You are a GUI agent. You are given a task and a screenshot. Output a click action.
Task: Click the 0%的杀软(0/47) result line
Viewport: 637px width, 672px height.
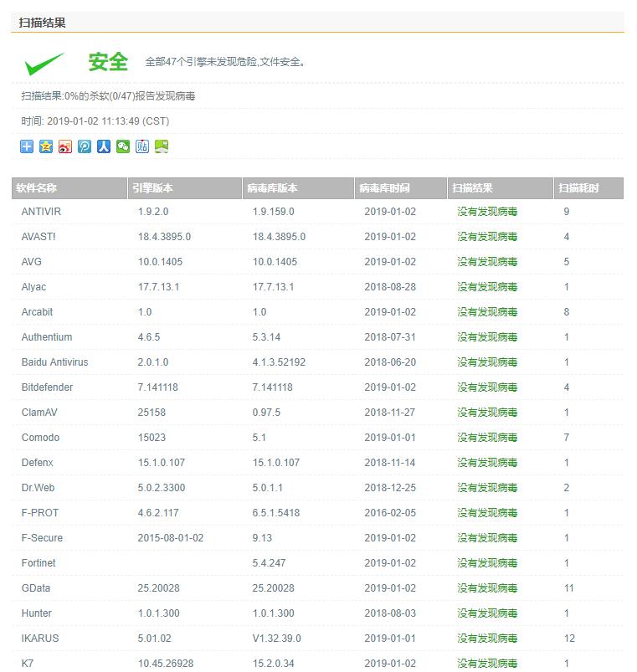[108, 95]
